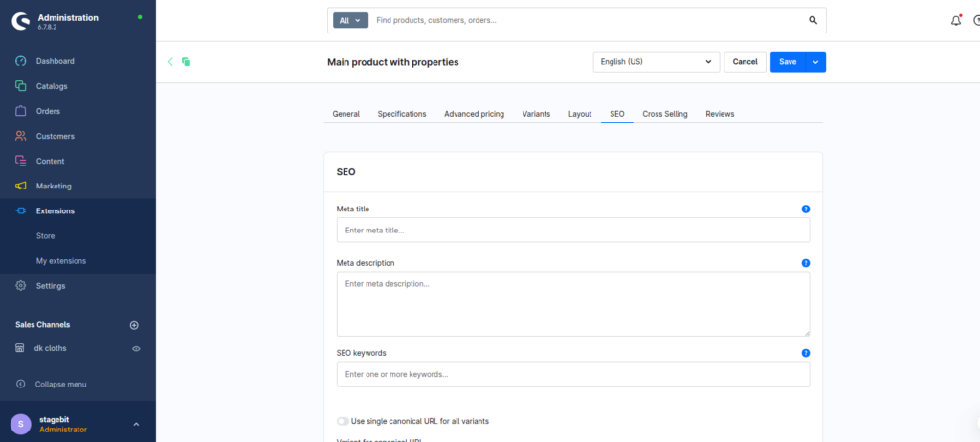This screenshot has width=980, height=442.
Task: Click the Marketing megaphone icon
Action: [21, 187]
